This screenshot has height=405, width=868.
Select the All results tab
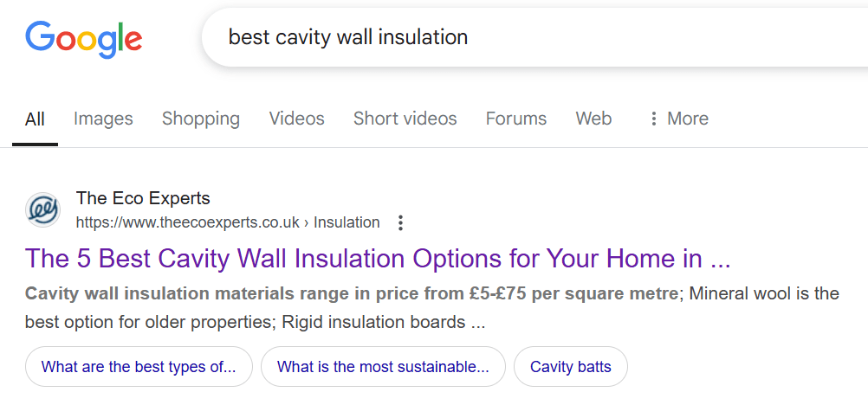tap(35, 119)
